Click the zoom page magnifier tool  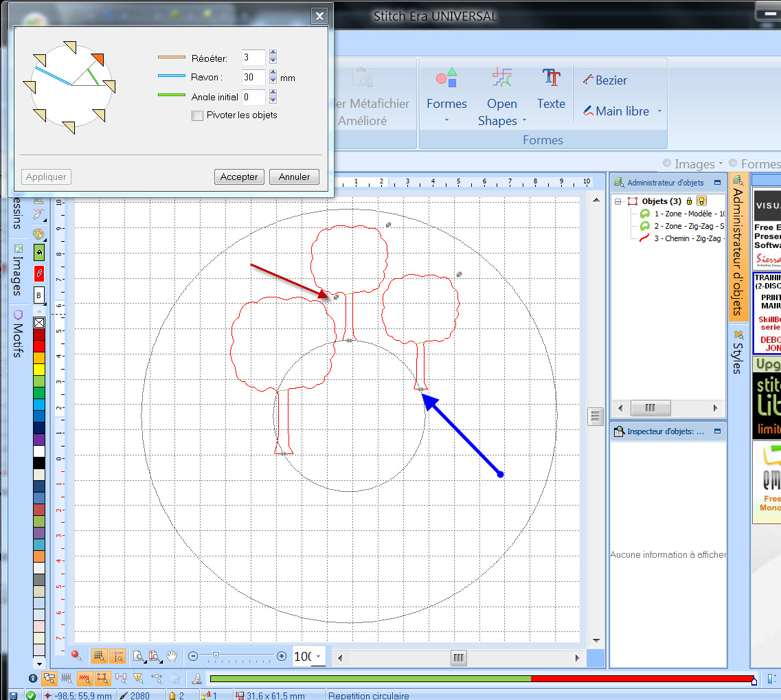[139, 656]
